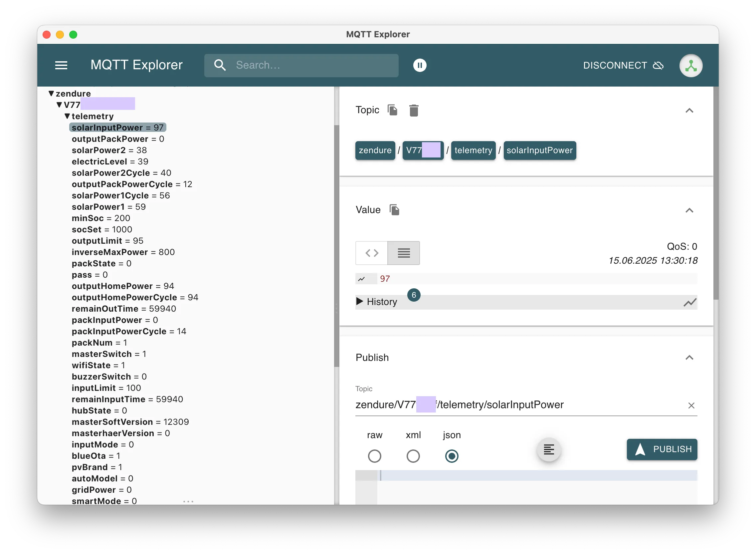Open the value history chart

[690, 302]
